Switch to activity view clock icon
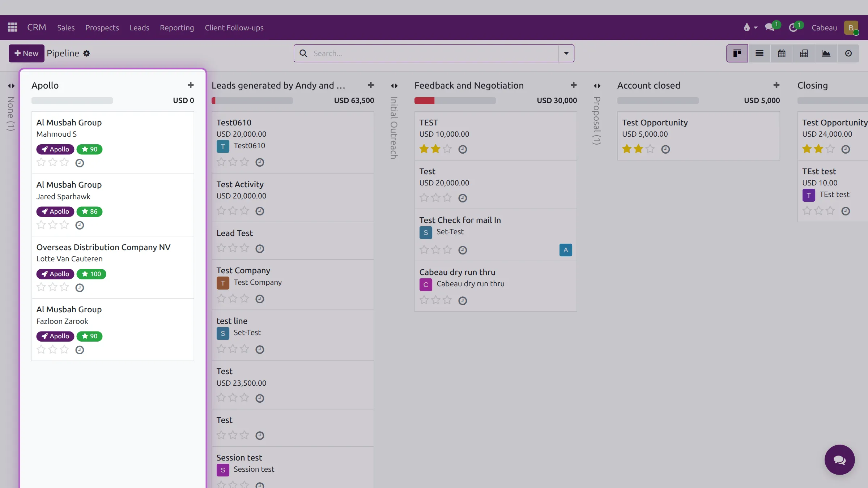 point(848,53)
